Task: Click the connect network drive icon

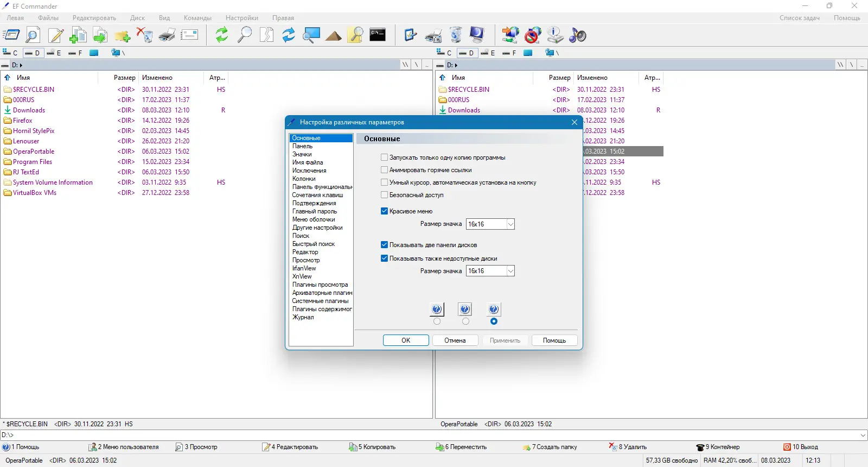Action: (x=510, y=35)
